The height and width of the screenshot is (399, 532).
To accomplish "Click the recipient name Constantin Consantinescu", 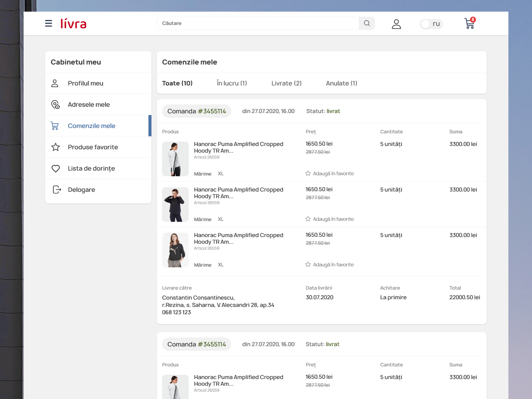I will (x=198, y=298).
